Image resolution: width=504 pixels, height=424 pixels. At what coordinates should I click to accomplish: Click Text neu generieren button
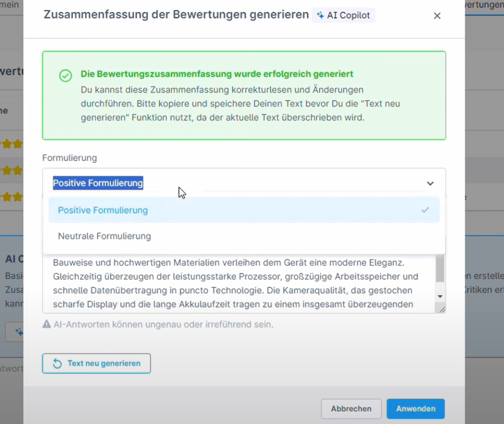(96, 363)
